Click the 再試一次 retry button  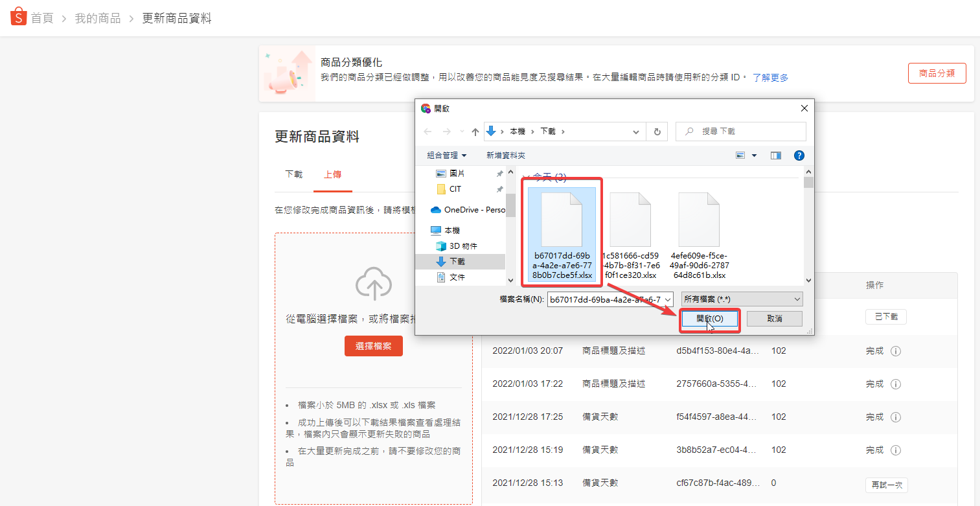pos(886,485)
